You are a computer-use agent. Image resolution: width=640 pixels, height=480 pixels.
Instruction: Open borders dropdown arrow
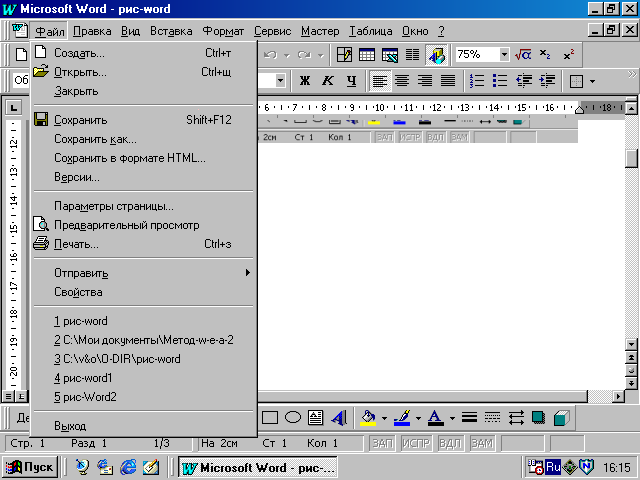click(592, 81)
